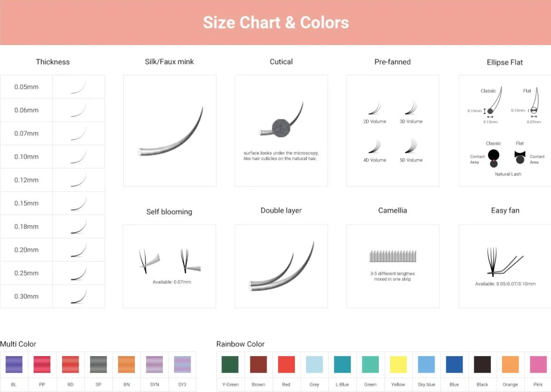Click the Ellipse Flat heading
The height and width of the screenshot is (392, 551).
pos(504,62)
